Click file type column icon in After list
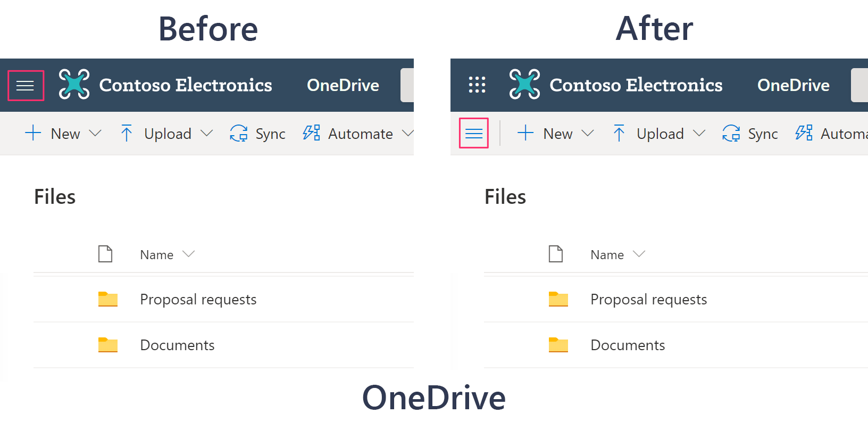Viewport: 868px width, 430px height. pos(556,254)
